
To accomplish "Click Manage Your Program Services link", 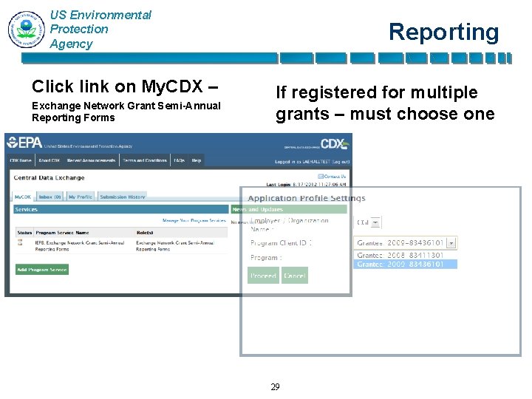I will pos(194,220).
